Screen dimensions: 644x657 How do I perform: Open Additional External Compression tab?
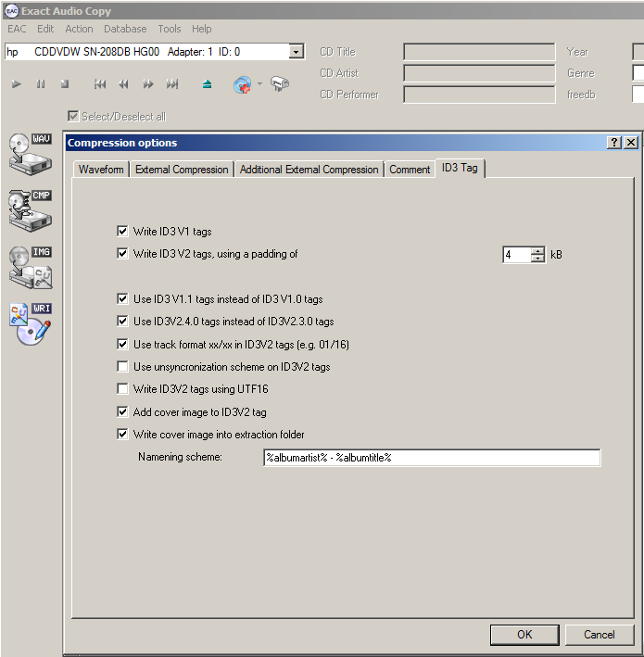click(309, 170)
